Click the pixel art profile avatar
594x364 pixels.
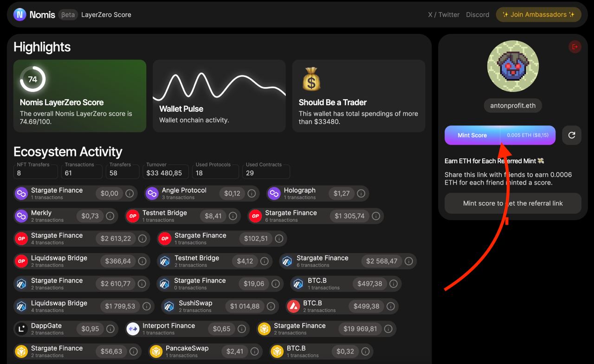point(513,66)
